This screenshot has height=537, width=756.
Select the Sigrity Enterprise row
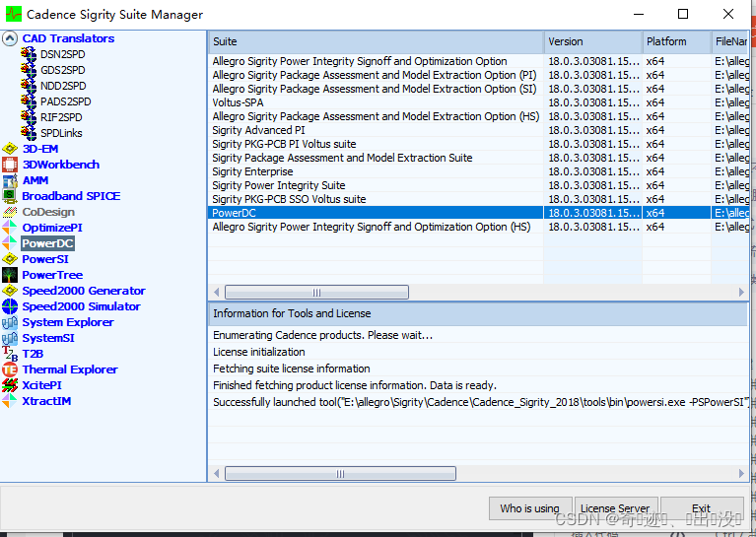click(478, 171)
